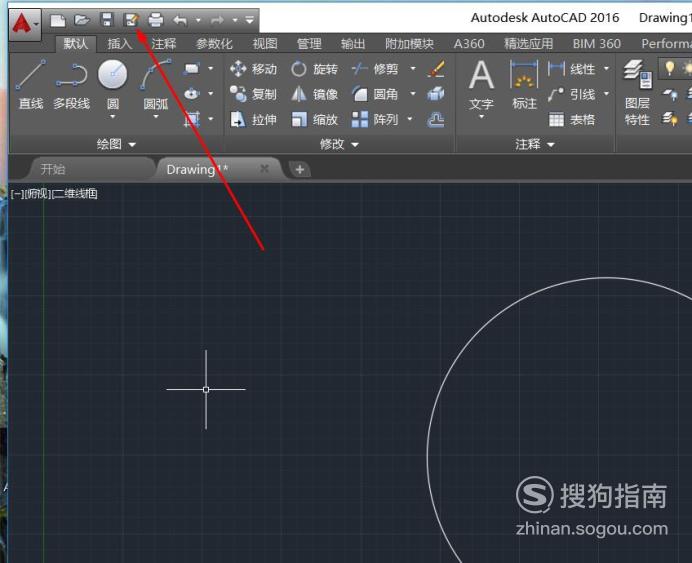Choose the 阵列 array tool

pyautogui.click(x=375, y=119)
